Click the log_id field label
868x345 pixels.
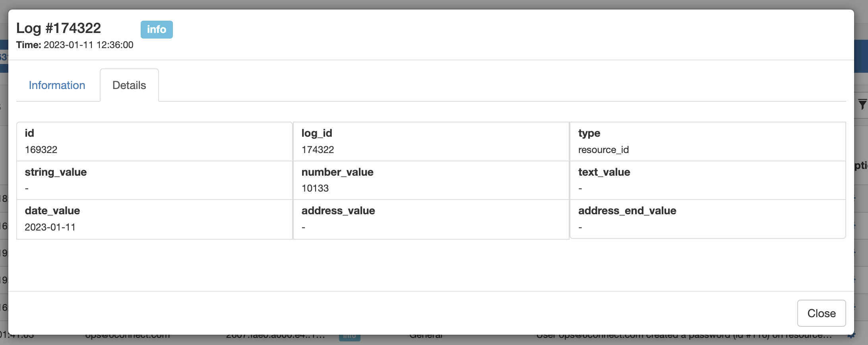[x=317, y=133]
